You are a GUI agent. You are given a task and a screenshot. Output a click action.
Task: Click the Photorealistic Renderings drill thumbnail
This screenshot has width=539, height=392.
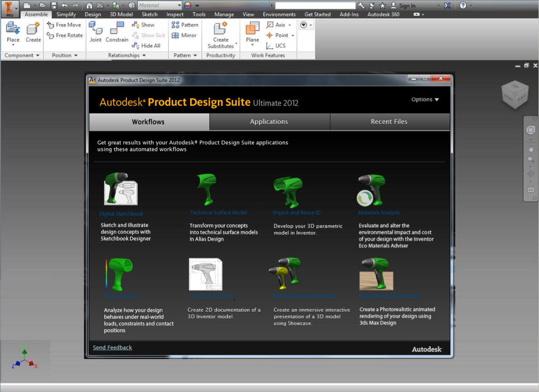[376, 274]
